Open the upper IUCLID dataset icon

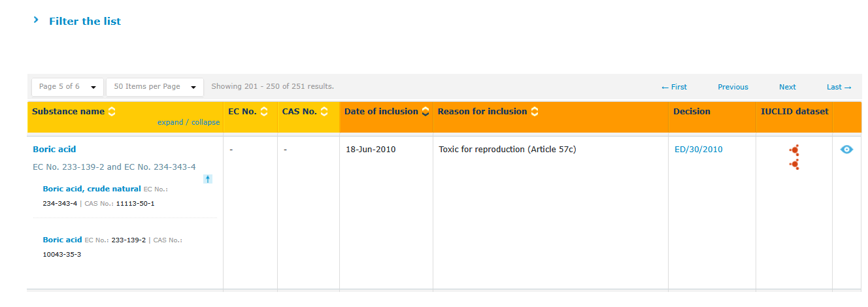point(794,150)
